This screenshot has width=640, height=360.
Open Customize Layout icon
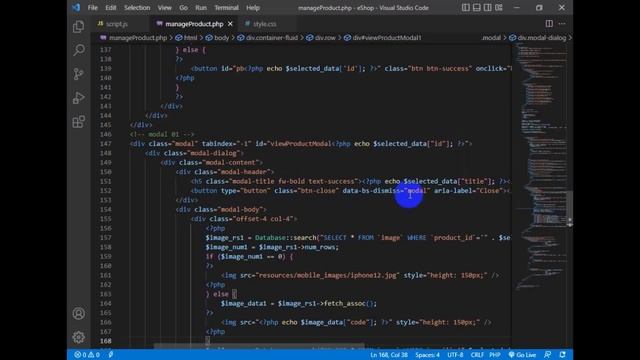499,7
